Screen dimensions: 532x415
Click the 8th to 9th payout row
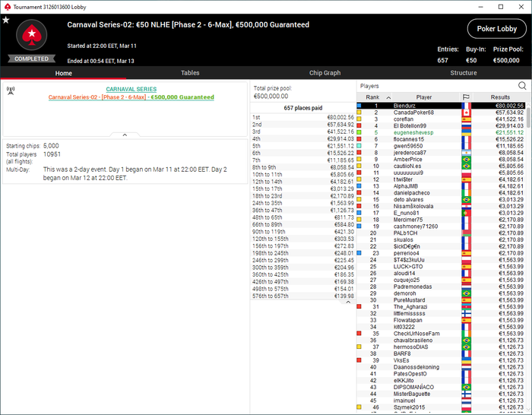(303, 167)
